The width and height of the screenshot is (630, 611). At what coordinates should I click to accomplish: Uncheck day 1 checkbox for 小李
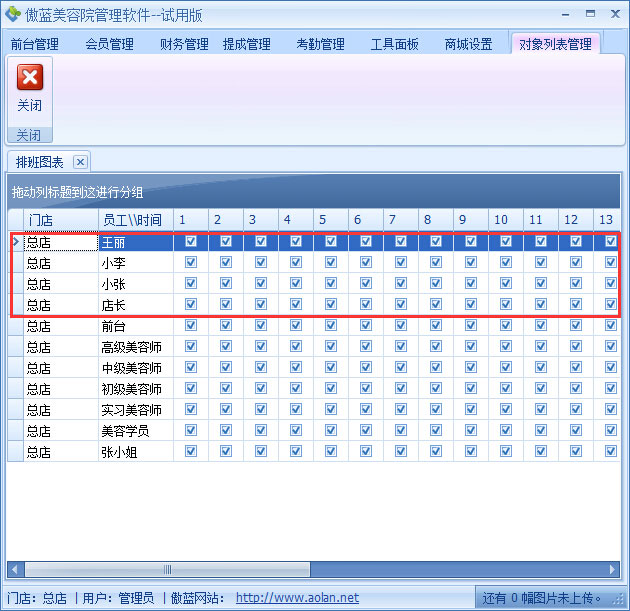tap(191, 263)
